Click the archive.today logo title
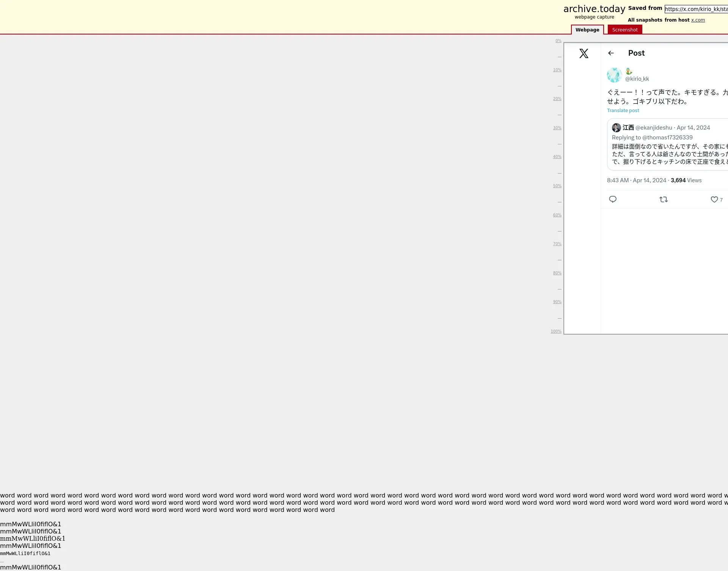Screen dimensions: 728x571 coord(594,9)
